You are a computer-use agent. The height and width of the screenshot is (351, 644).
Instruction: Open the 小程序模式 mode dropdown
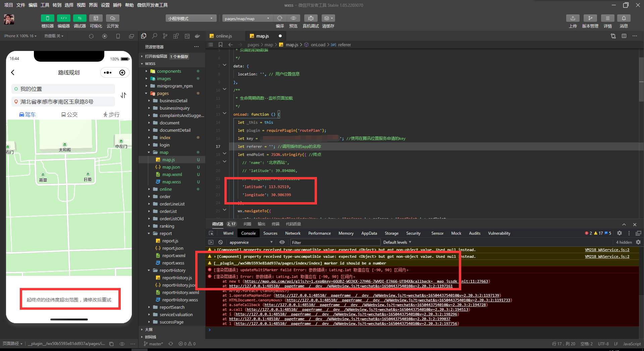(x=191, y=18)
